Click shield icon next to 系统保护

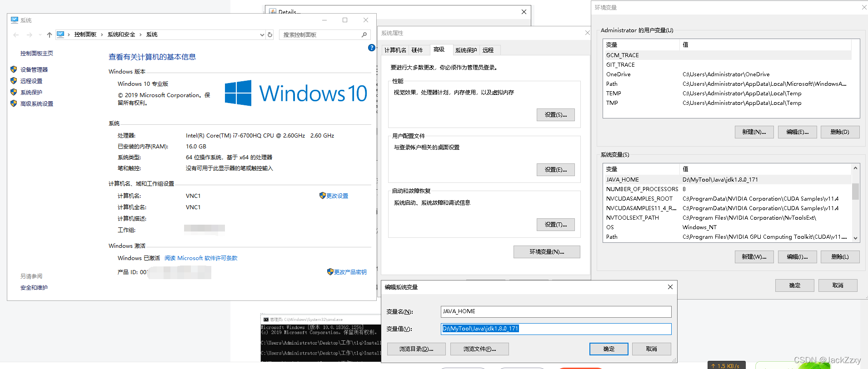click(x=14, y=92)
